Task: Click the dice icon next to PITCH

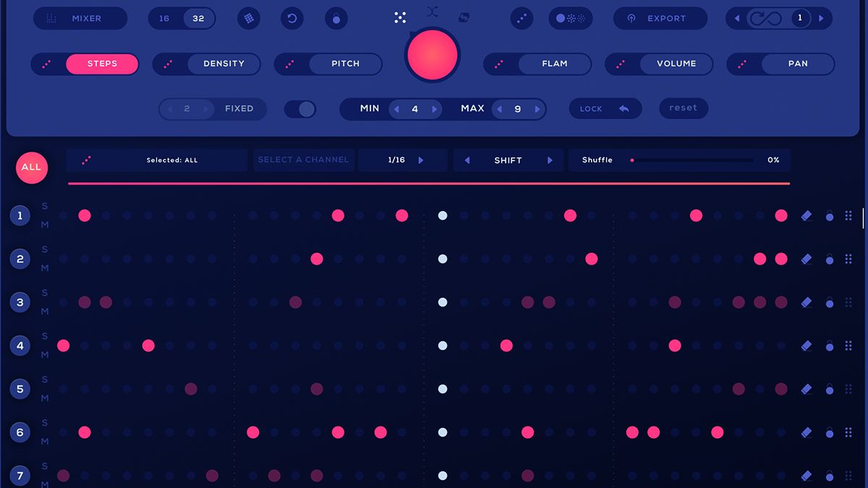Action: [290, 64]
